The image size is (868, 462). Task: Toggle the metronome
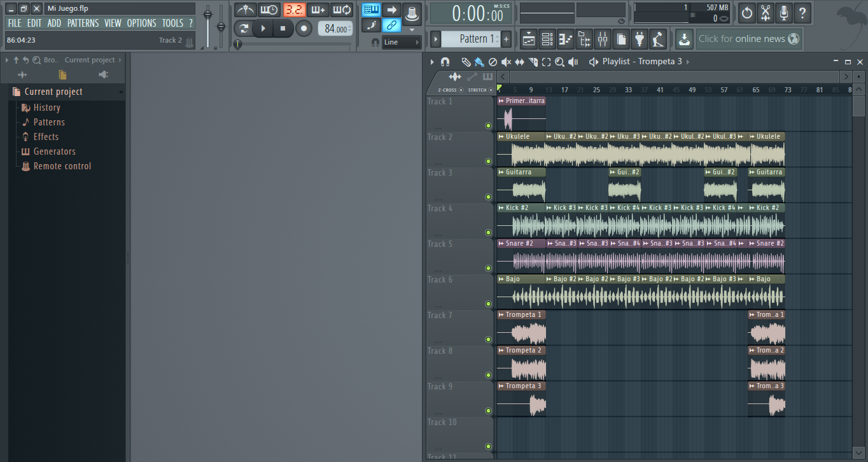pyautogui.click(x=245, y=10)
